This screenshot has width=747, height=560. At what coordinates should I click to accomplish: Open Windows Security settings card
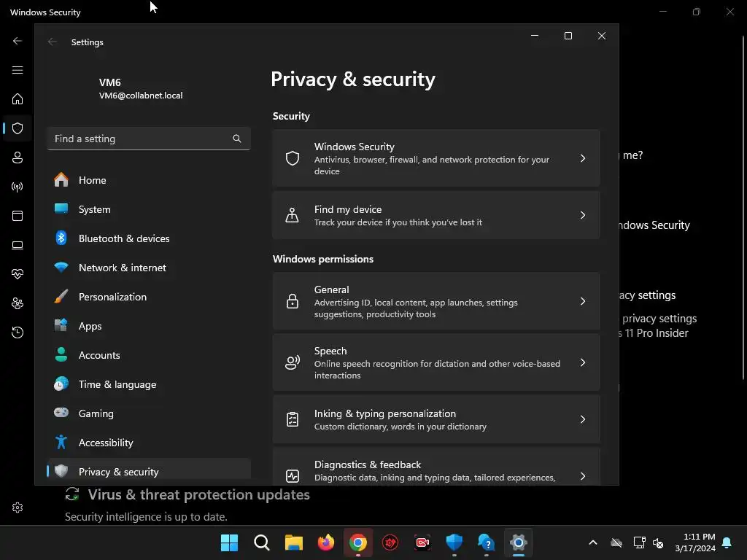tap(436, 158)
